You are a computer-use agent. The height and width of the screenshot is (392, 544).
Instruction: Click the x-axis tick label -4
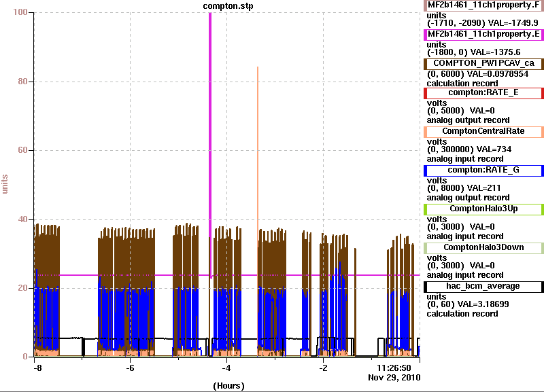(x=226, y=368)
